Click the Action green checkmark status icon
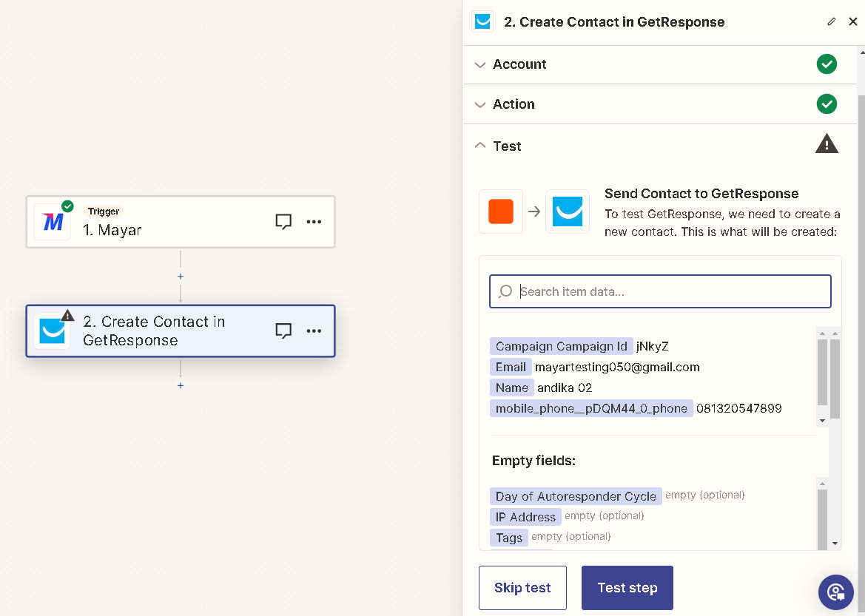Image resolution: width=865 pixels, height=616 pixels. [827, 104]
